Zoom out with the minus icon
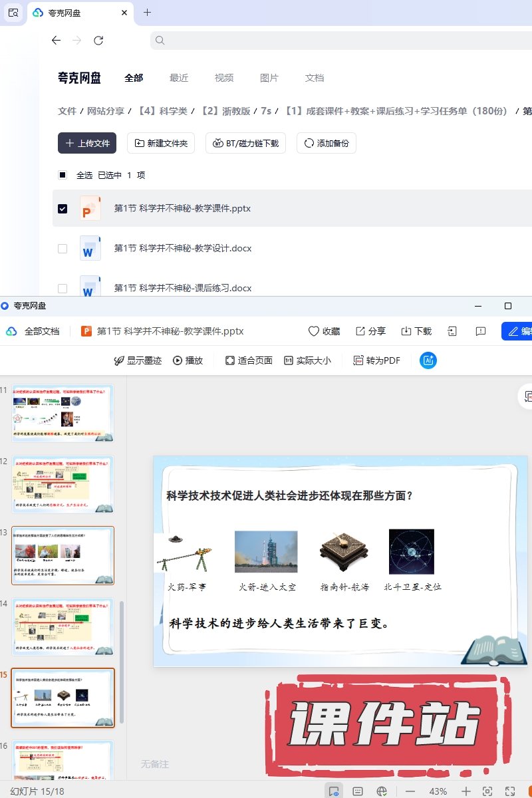 [x=410, y=791]
